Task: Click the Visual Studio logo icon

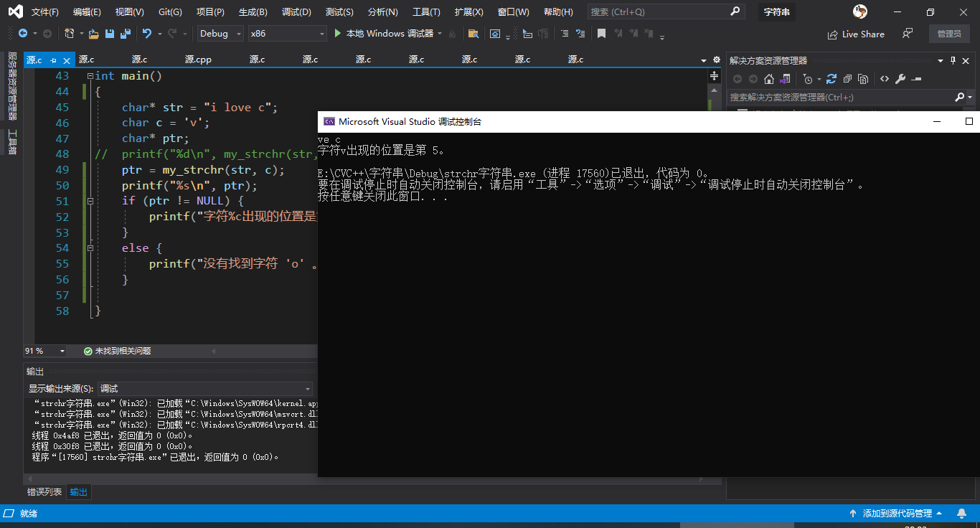Action: [14, 11]
